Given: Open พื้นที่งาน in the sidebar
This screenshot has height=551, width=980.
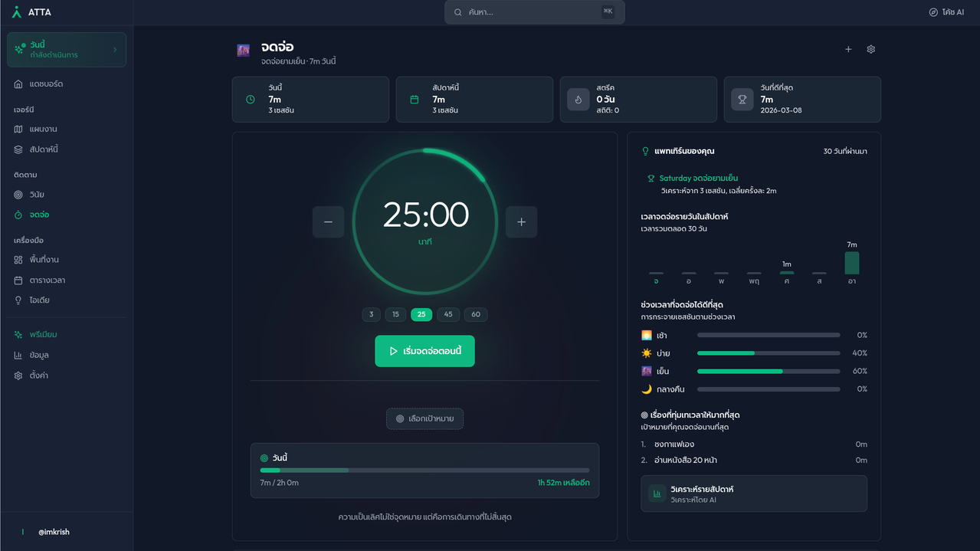Looking at the screenshot, I should (67, 260).
